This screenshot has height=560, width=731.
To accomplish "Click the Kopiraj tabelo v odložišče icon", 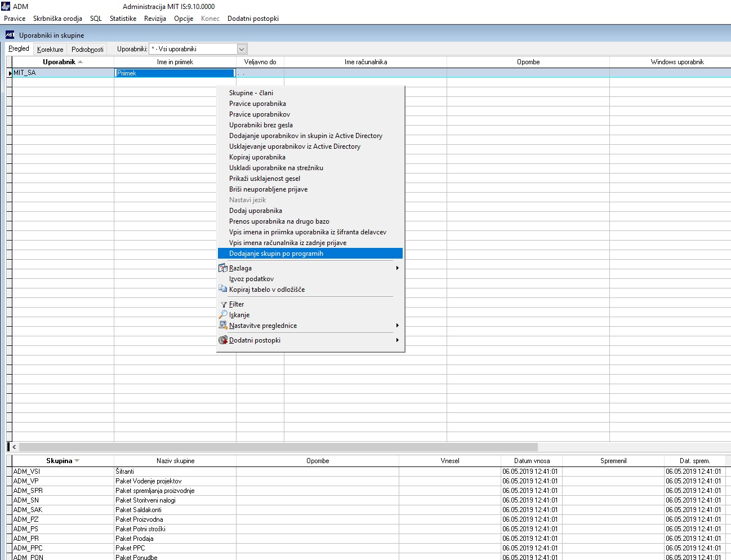I will pos(223,290).
